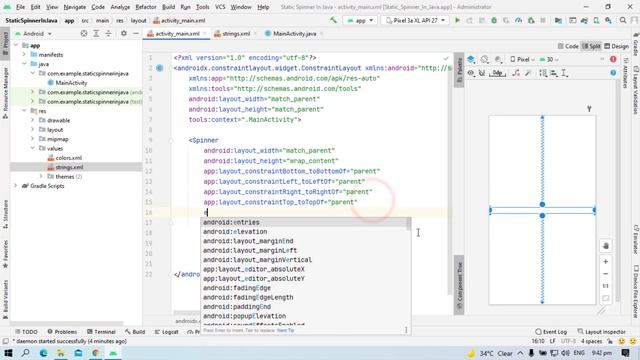Switch editor to Code view
This screenshot has height=360, width=640.
[x=568, y=46]
